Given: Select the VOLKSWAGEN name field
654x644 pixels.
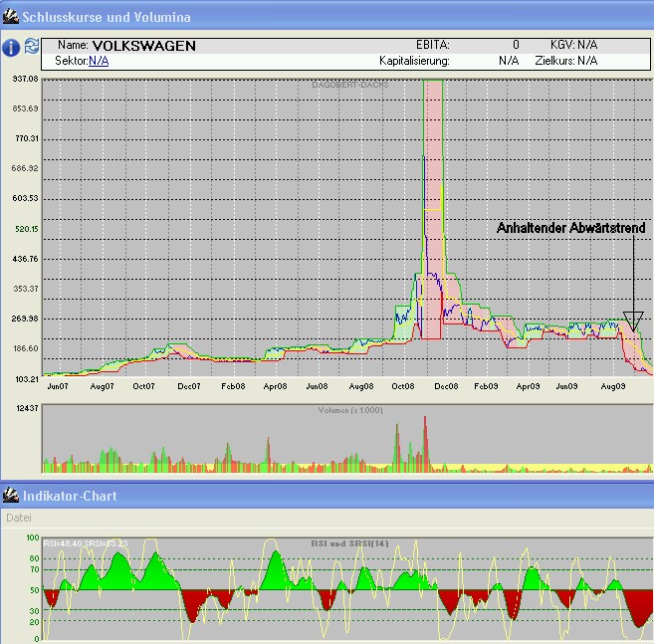Looking at the screenshot, I should pos(143,46).
